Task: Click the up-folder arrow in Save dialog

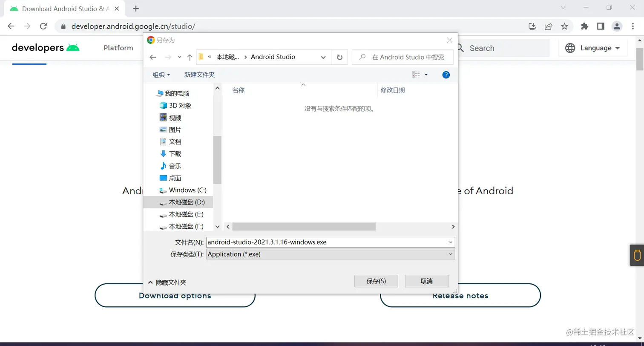Action: [x=190, y=57]
